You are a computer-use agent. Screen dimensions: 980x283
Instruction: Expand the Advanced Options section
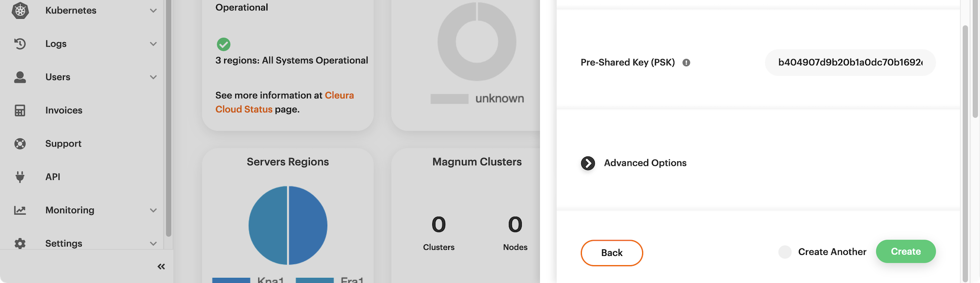pos(588,163)
